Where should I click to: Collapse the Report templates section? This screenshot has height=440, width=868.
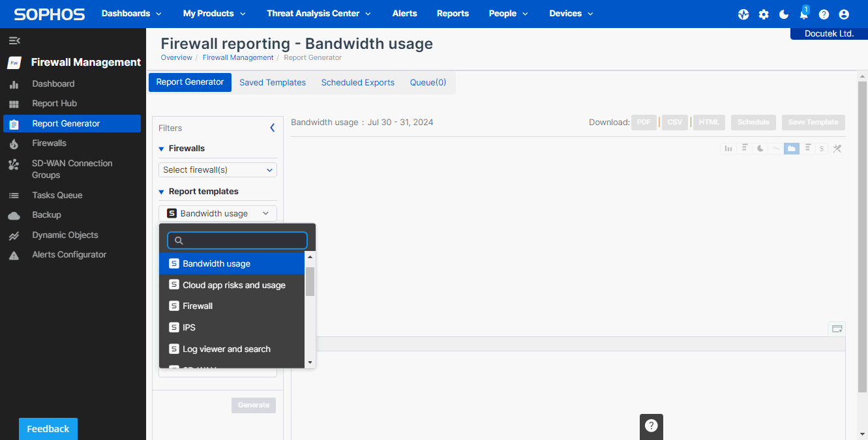click(161, 192)
